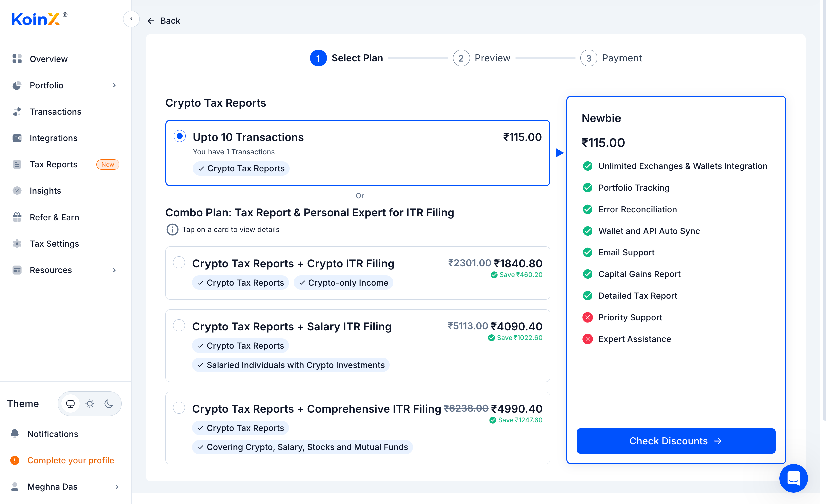Screen dimensions: 826x504
Task: Click the Refer & Earn gift icon
Action: pyautogui.click(x=17, y=217)
